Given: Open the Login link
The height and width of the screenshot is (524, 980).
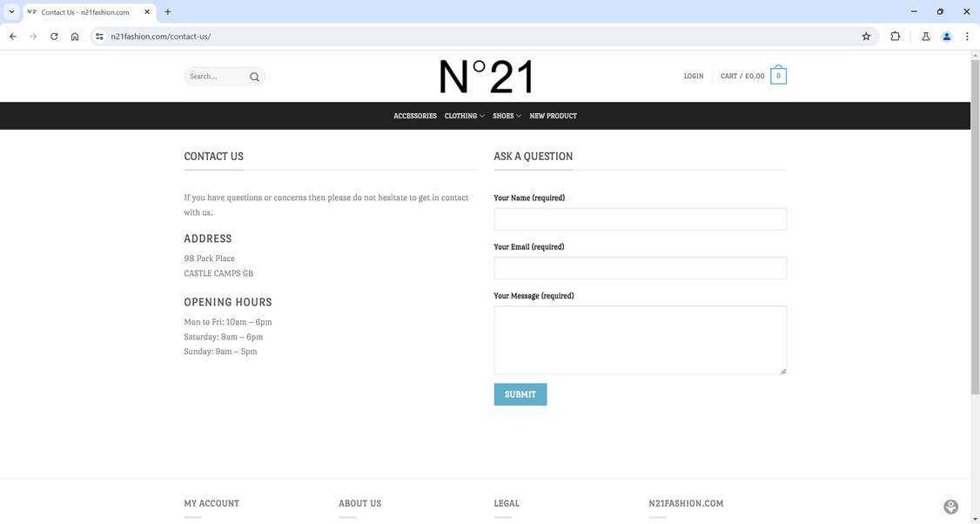Looking at the screenshot, I should coord(694,77).
